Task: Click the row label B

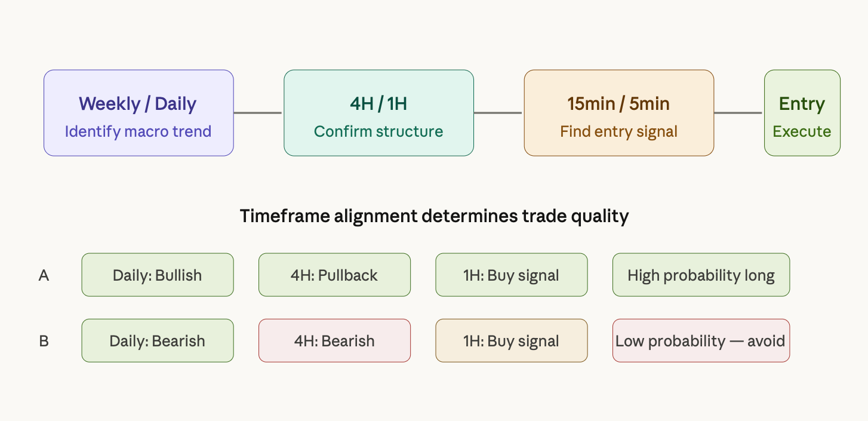Action: click(x=44, y=341)
